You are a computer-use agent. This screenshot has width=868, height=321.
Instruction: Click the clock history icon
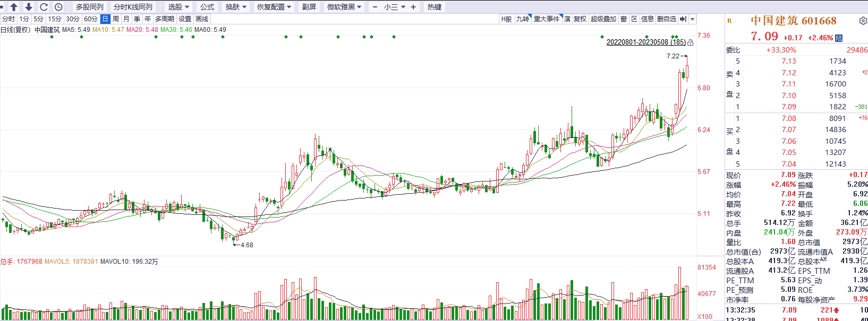click(58, 7)
